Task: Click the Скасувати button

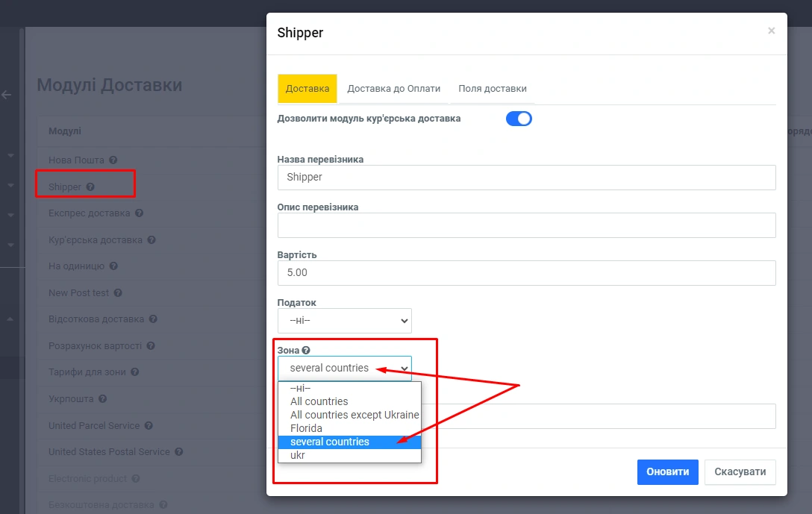Action: pyautogui.click(x=740, y=472)
